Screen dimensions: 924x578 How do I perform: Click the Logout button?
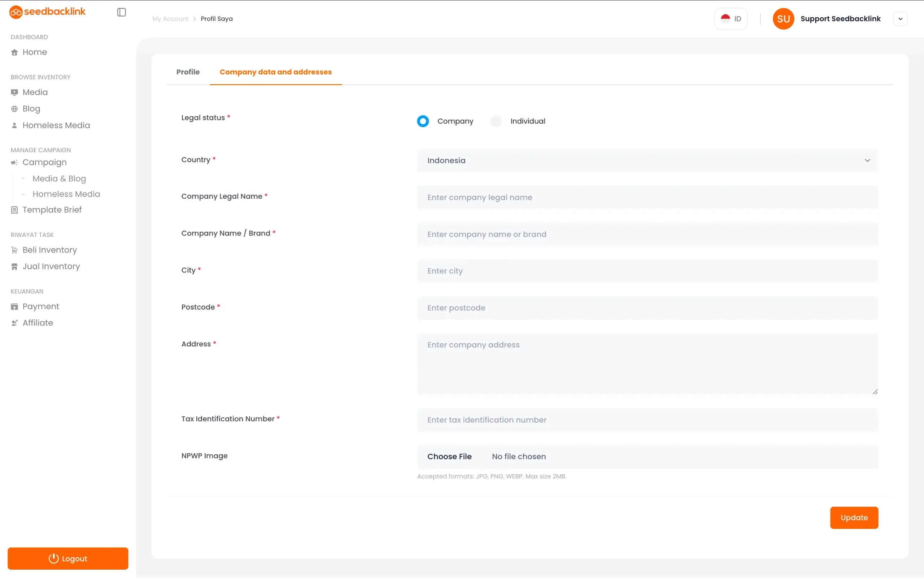click(68, 558)
